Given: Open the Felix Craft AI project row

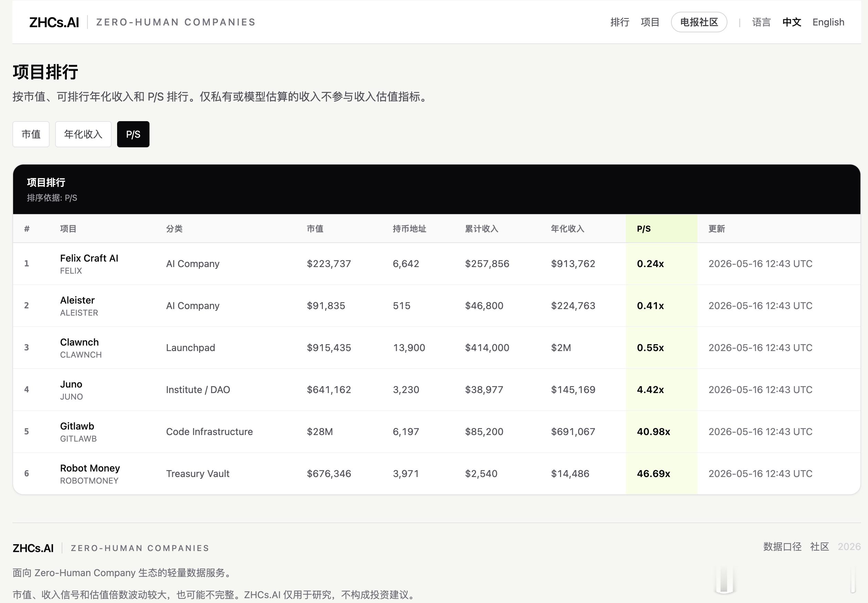Looking at the screenshot, I should (x=437, y=264).
